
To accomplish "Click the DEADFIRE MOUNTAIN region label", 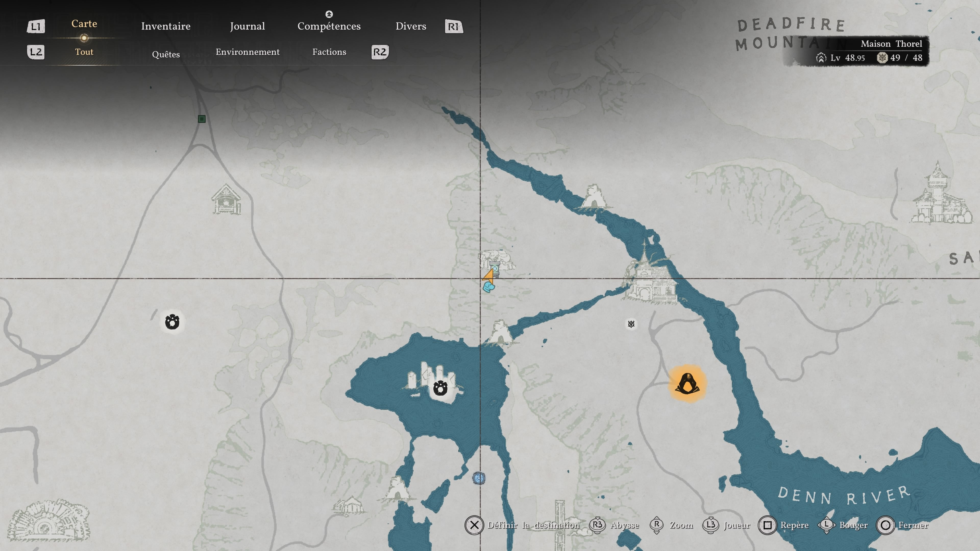I will [x=791, y=34].
